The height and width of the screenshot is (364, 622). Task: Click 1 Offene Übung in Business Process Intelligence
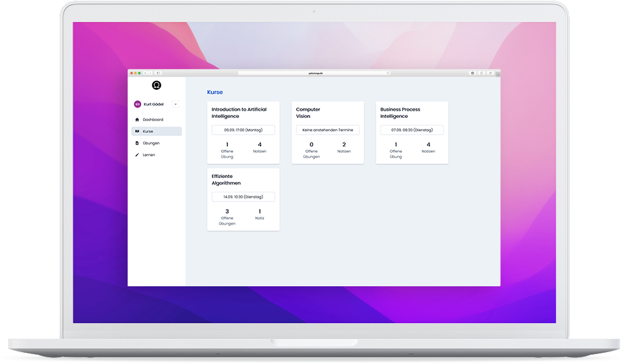coord(395,150)
